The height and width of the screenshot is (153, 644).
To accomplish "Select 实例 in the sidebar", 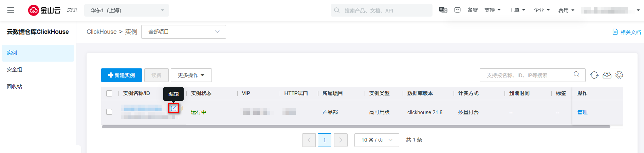I will point(38,53).
